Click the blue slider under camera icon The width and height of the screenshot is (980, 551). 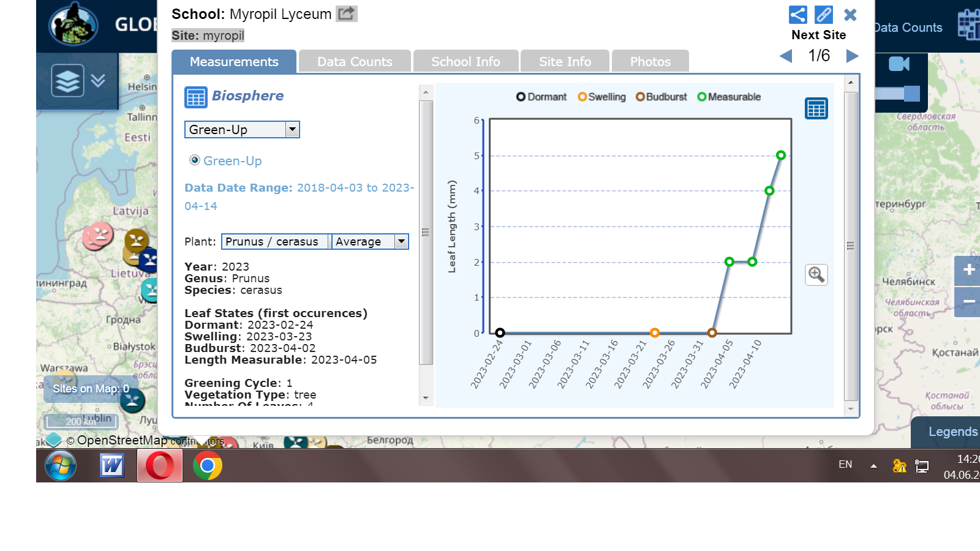pyautogui.click(x=911, y=94)
